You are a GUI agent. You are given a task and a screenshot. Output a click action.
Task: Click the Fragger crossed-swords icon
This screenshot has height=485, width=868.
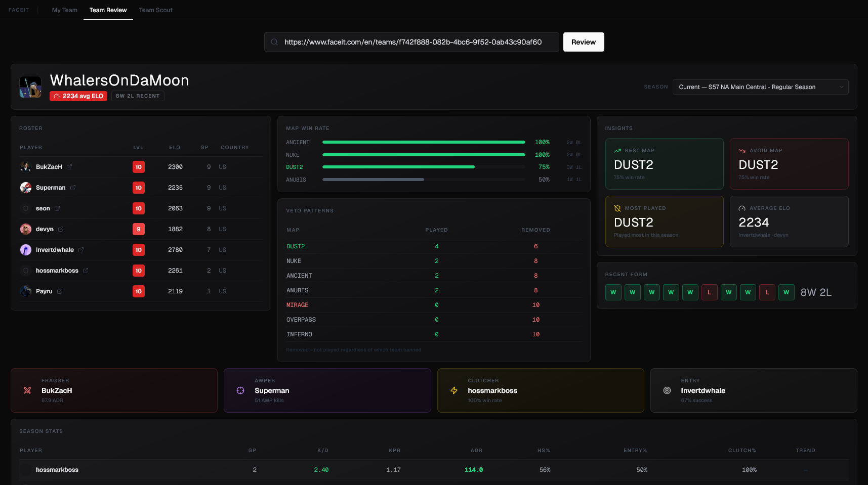[27, 390]
